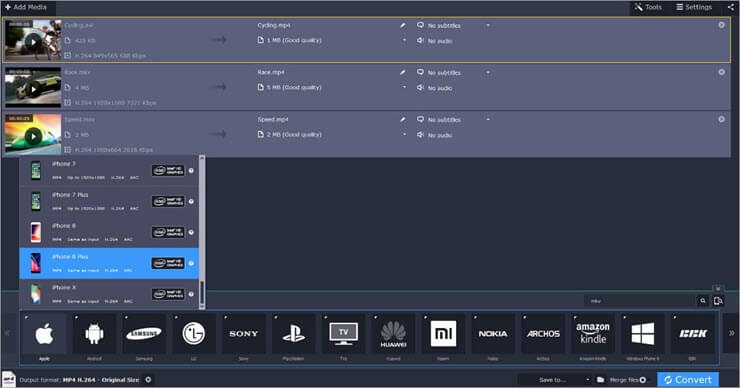The width and height of the screenshot is (740, 388).
Task: Toggle the Merge files switch
Action: coord(643,380)
